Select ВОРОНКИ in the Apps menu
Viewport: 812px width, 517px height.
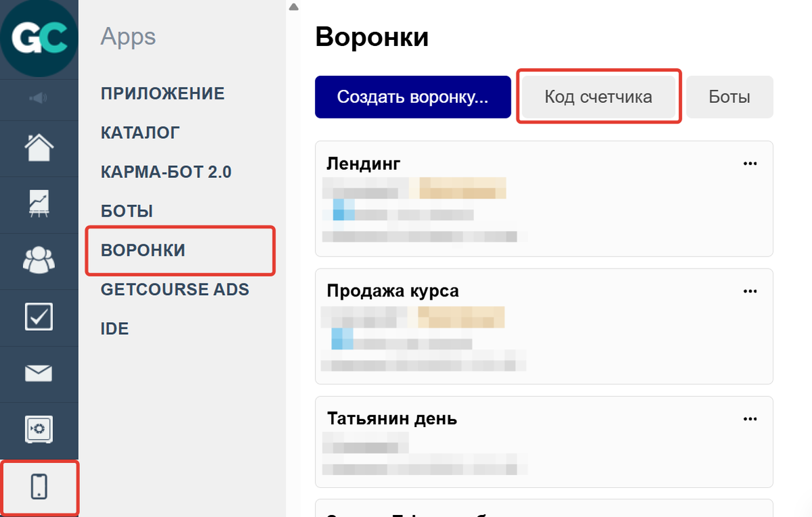(x=142, y=250)
